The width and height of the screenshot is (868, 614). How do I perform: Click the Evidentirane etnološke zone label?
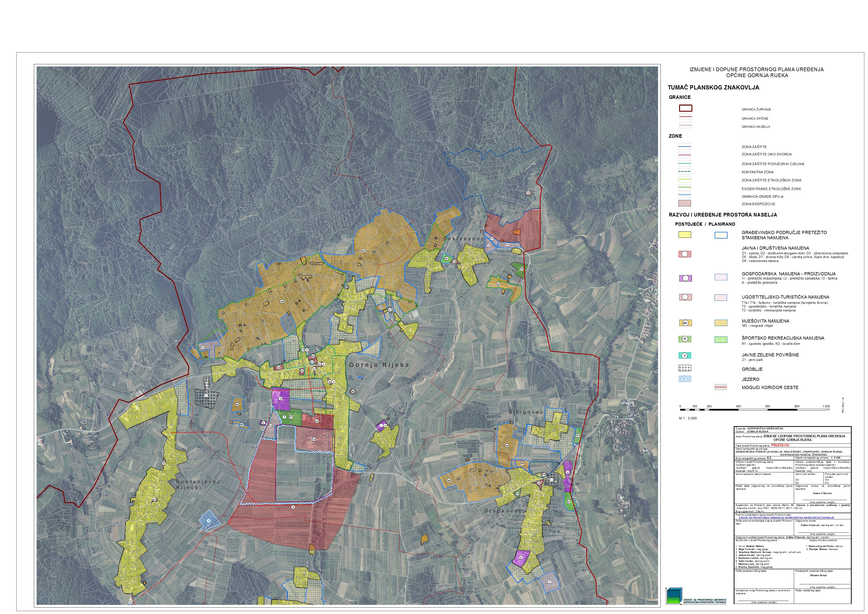tap(772, 189)
